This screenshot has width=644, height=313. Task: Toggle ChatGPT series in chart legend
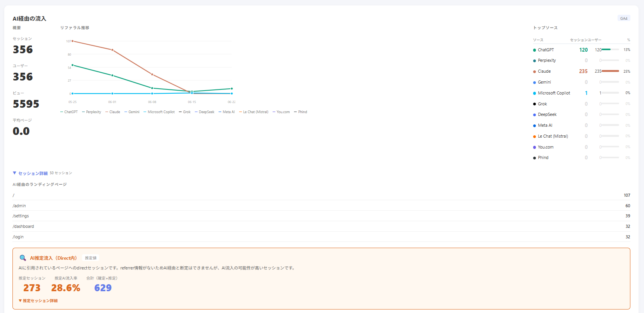tap(69, 112)
